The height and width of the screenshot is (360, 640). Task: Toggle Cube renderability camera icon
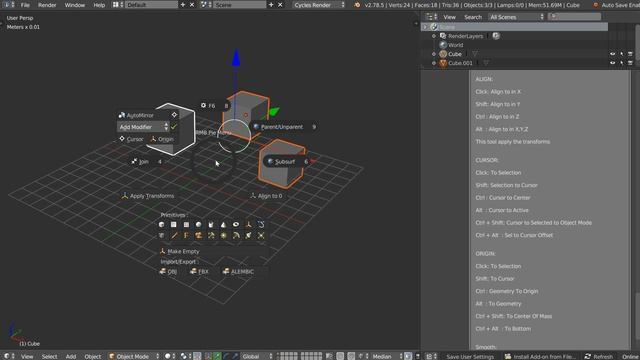coord(630,54)
